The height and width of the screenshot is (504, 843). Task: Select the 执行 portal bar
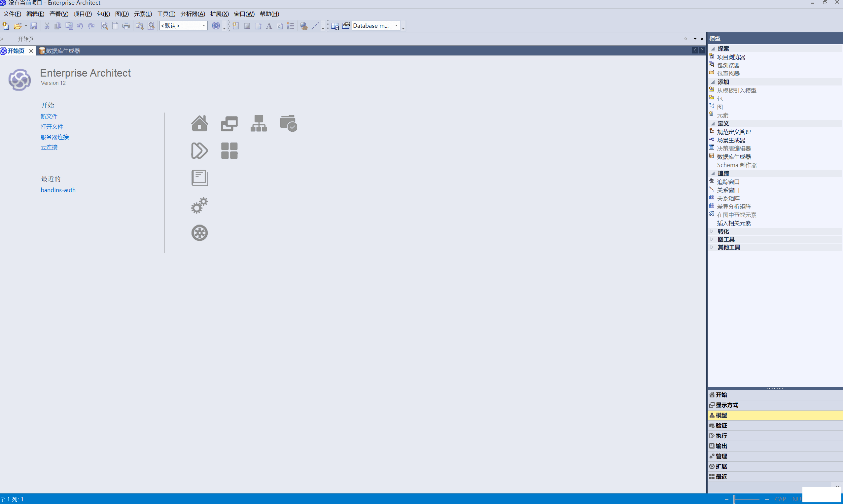[x=775, y=435]
